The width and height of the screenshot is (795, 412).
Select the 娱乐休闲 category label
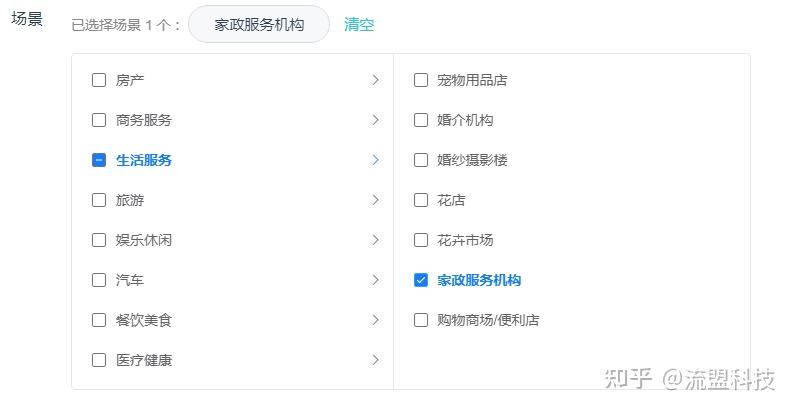pos(144,240)
